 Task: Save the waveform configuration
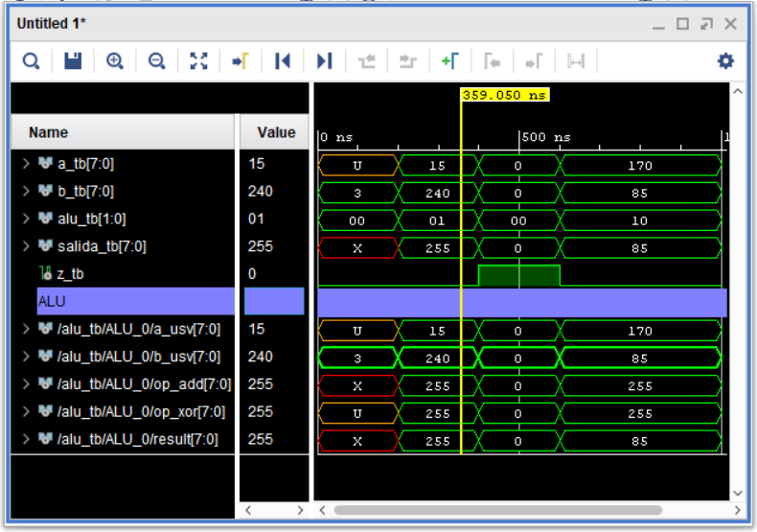(x=73, y=61)
